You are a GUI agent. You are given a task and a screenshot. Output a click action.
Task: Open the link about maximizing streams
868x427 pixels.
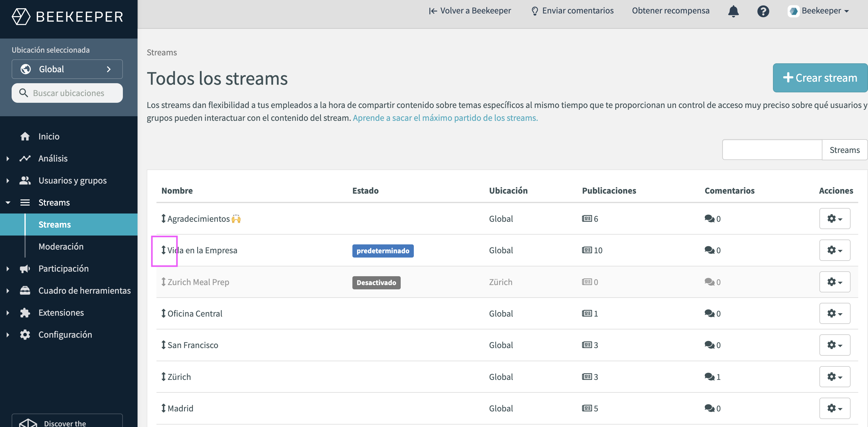(x=445, y=118)
